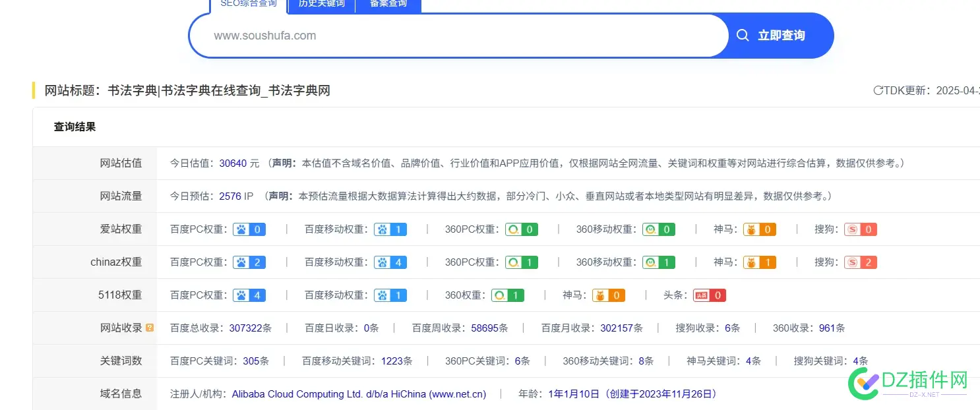Click chinaz权重 百度移动权重 badge showing 4
Viewport: 980px width, 410px height.
click(390, 262)
